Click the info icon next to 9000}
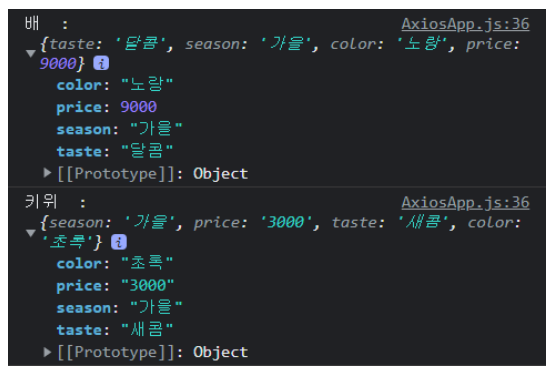This screenshot has height=373, width=557. point(101,63)
